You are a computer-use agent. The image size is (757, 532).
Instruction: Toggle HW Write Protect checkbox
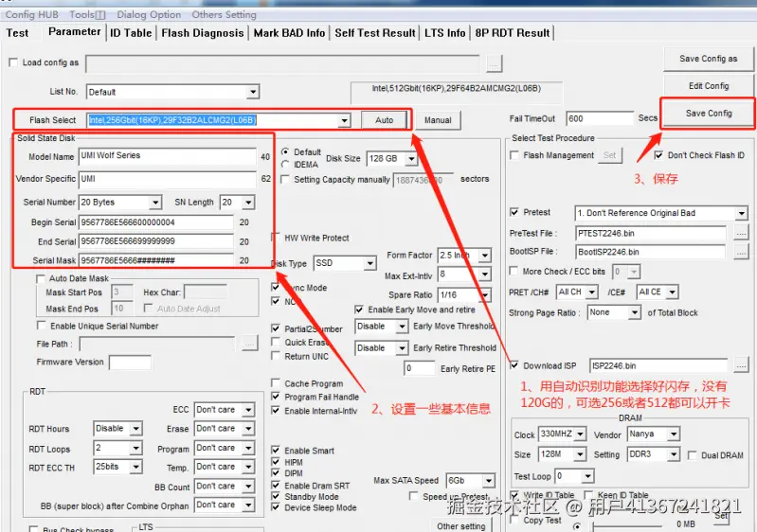[x=276, y=238]
